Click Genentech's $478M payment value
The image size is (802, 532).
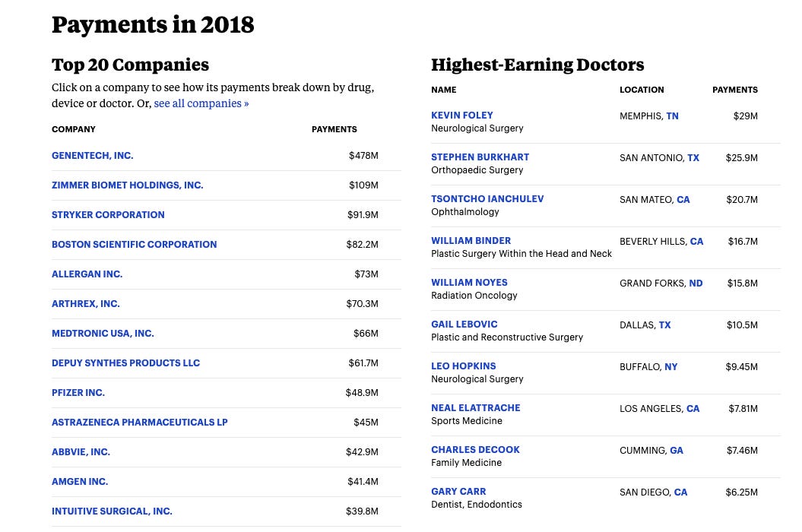(x=363, y=156)
